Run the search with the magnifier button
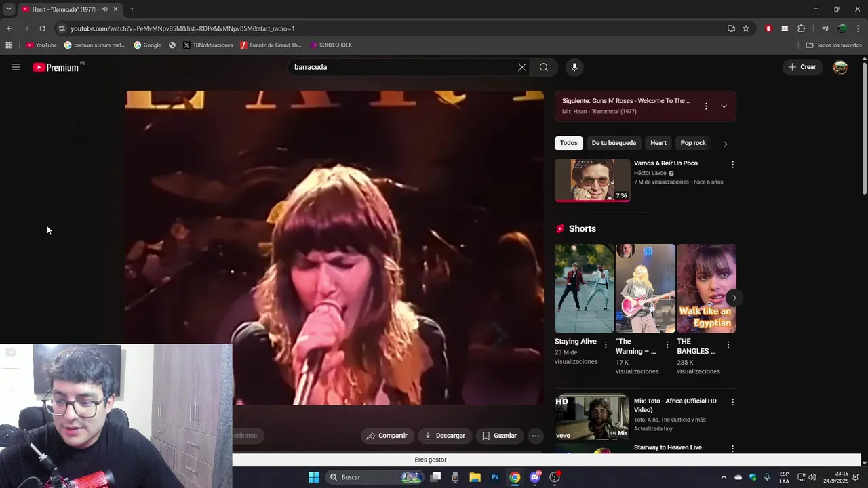868x488 pixels. (x=544, y=67)
